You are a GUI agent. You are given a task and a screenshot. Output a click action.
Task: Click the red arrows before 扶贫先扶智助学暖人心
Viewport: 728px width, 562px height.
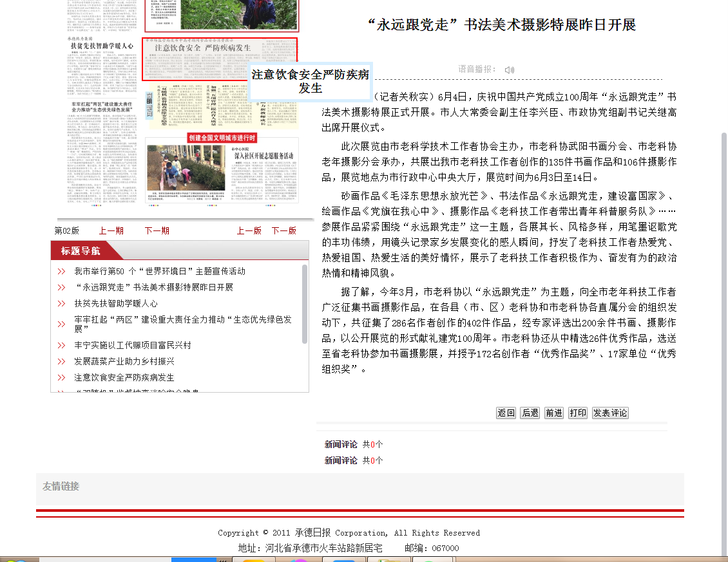click(61, 304)
